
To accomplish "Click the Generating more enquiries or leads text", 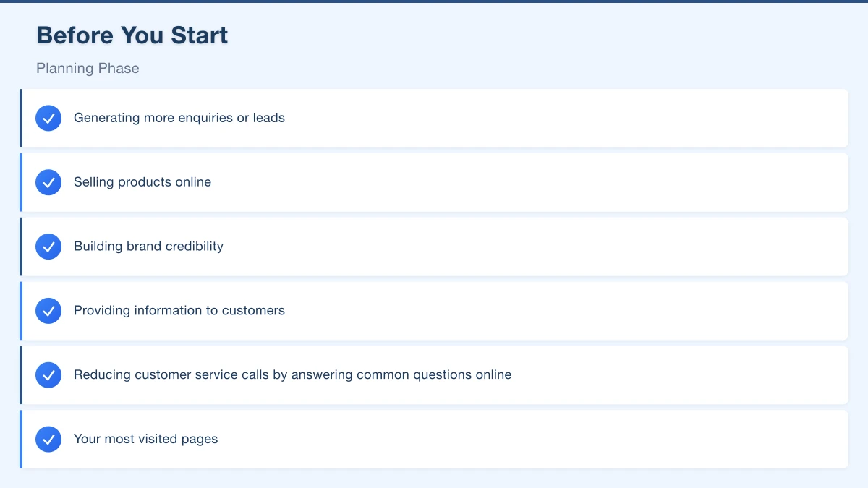I will 179,118.
